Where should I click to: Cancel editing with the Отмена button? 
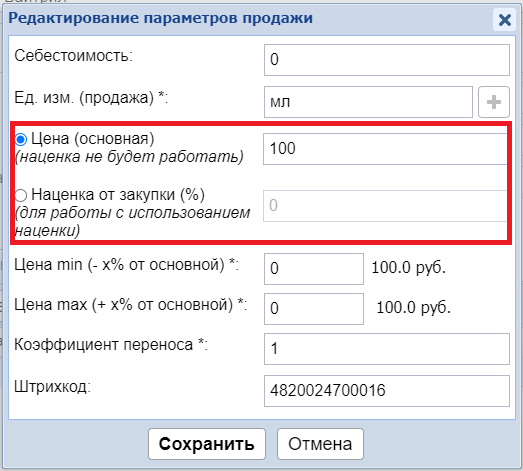point(320,444)
